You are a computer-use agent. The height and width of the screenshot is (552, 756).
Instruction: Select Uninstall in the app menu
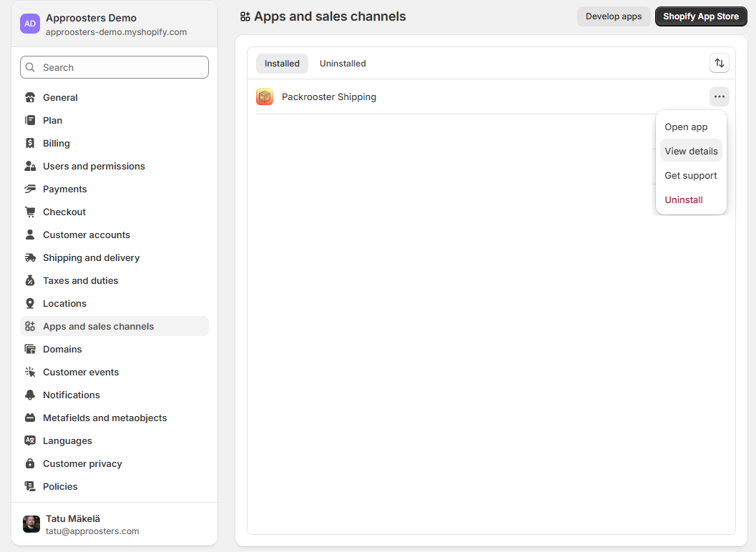(x=684, y=199)
